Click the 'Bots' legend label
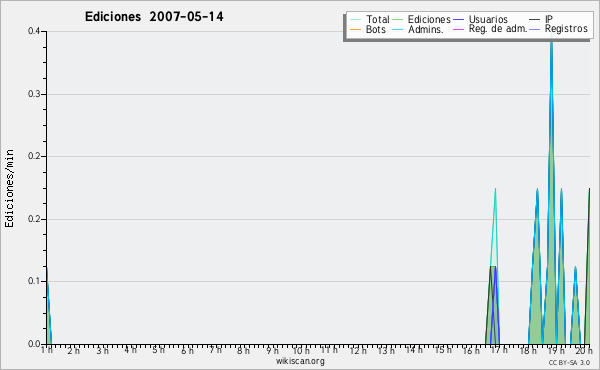 click(376, 29)
